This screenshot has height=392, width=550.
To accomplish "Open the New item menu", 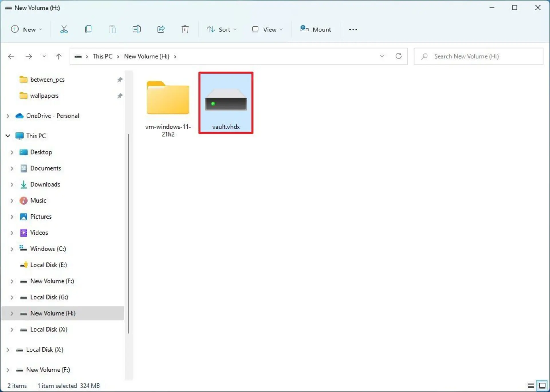I will (x=26, y=29).
